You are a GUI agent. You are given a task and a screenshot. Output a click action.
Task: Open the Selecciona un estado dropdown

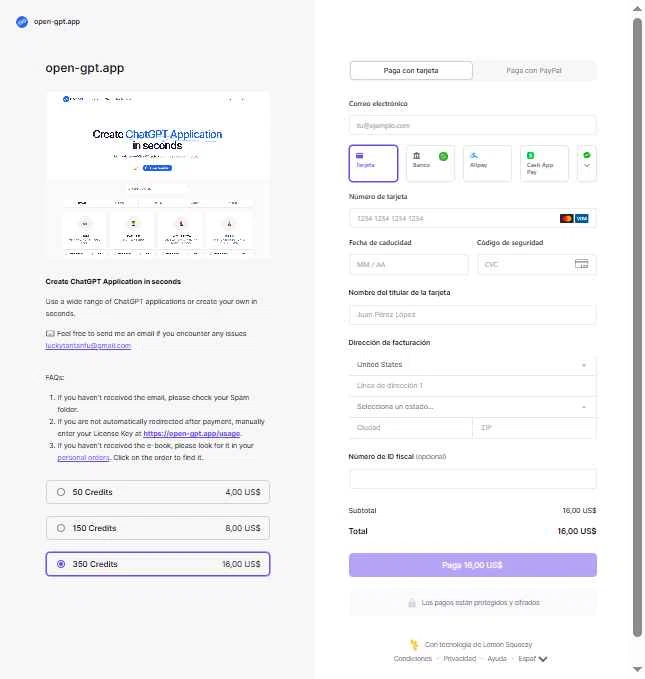point(473,407)
